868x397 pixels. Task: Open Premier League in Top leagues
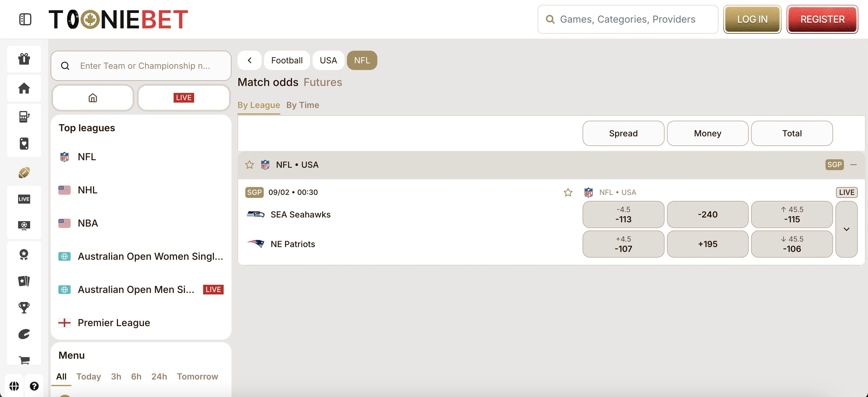tap(114, 323)
